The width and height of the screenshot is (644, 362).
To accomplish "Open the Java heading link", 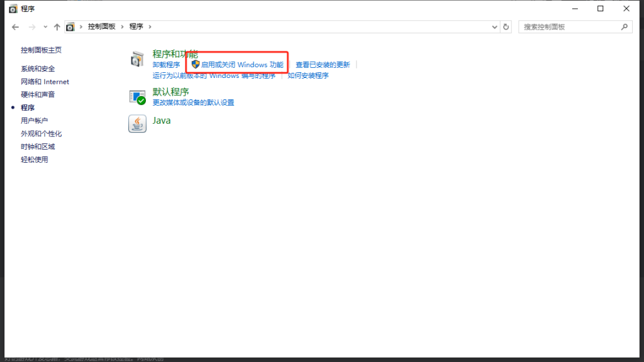I will [162, 120].
